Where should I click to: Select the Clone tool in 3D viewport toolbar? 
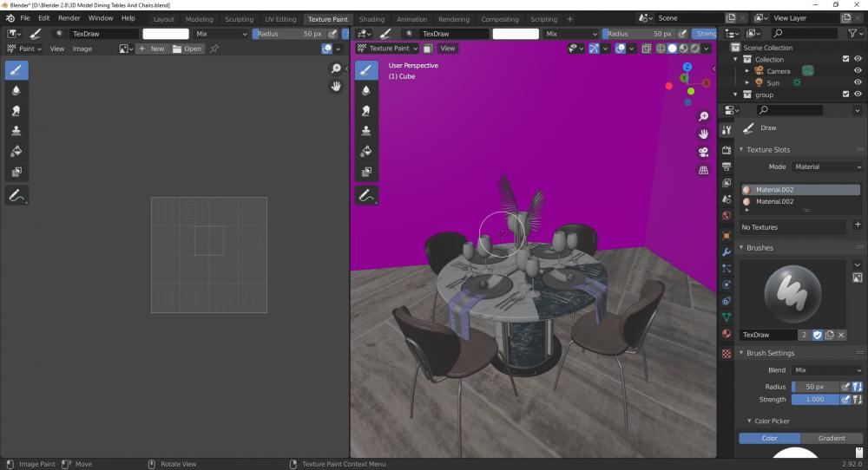(x=365, y=131)
